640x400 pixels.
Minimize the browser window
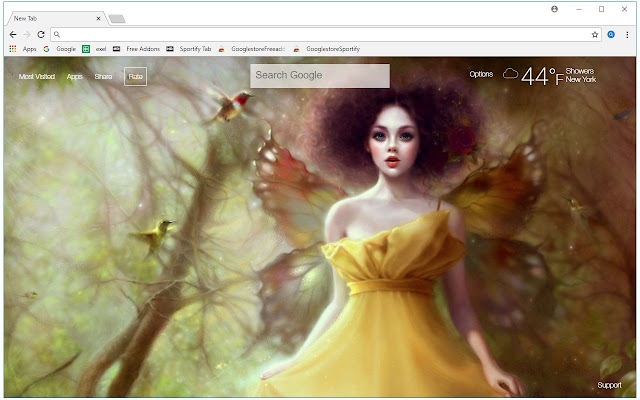pos(579,9)
